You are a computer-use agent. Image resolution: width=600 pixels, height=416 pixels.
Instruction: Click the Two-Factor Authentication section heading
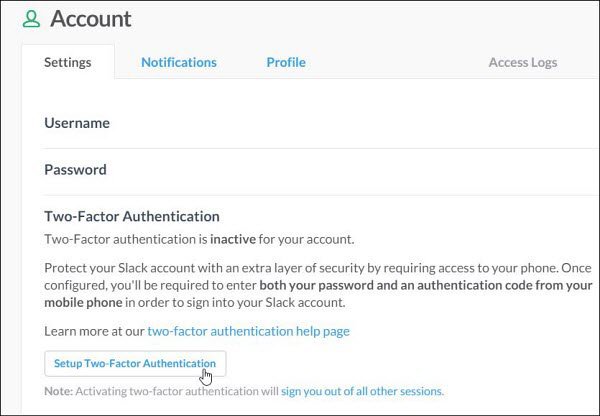[x=132, y=216]
